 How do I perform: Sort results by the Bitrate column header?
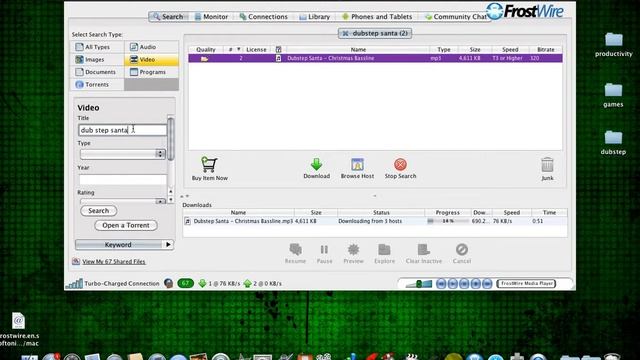(x=546, y=49)
